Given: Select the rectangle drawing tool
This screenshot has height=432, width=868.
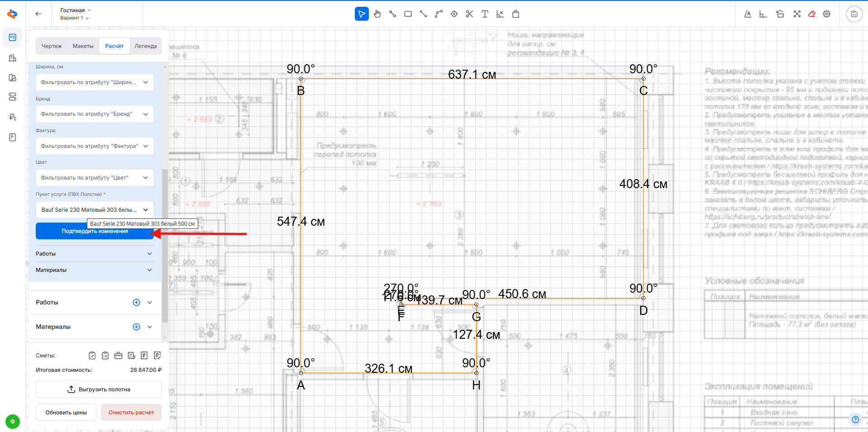Looking at the screenshot, I should tap(408, 14).
